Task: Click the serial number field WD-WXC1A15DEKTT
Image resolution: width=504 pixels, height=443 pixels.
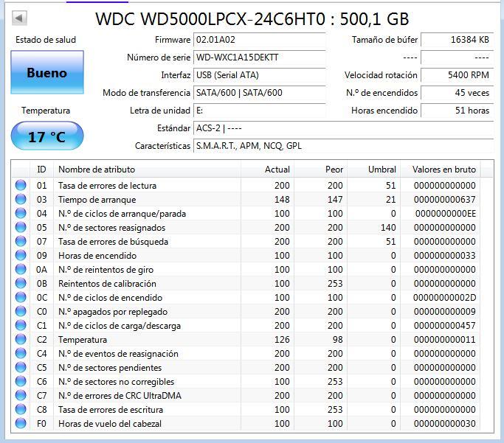Action: 260,57
